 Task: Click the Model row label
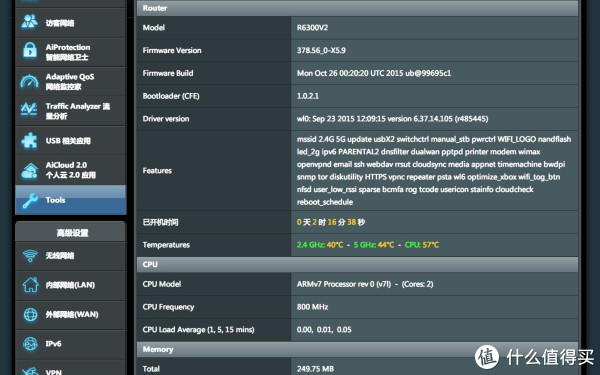point(154,28)
